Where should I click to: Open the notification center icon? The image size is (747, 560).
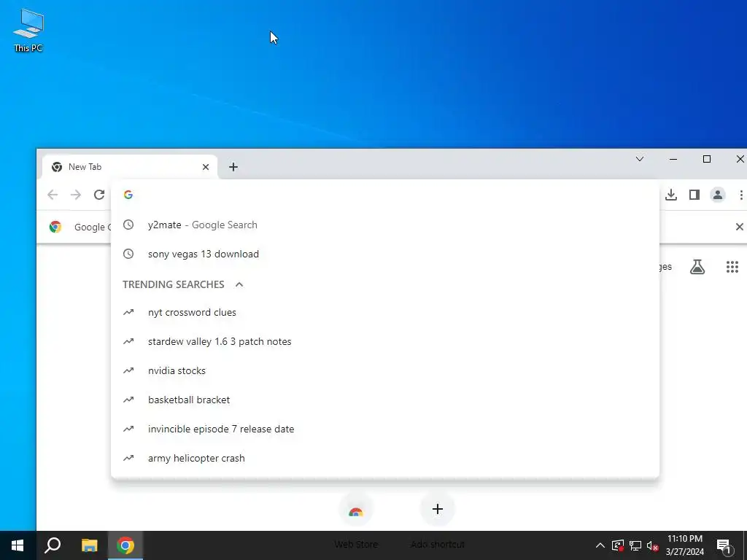pos(724,546)
